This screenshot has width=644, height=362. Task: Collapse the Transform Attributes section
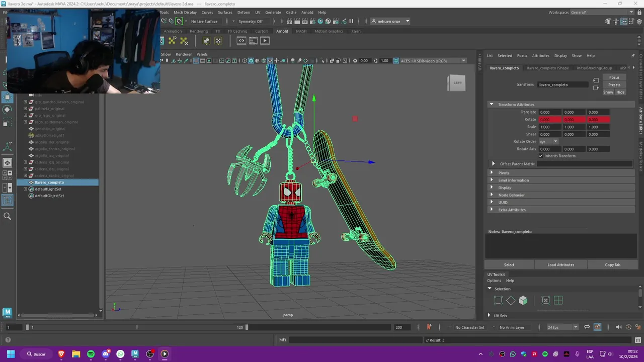pos(492,105)
